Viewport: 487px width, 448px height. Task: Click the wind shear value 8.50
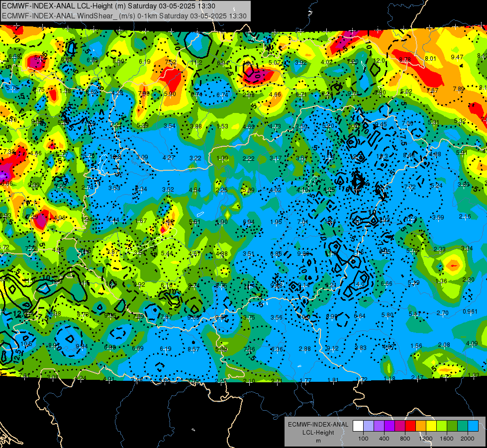[118, 61]
